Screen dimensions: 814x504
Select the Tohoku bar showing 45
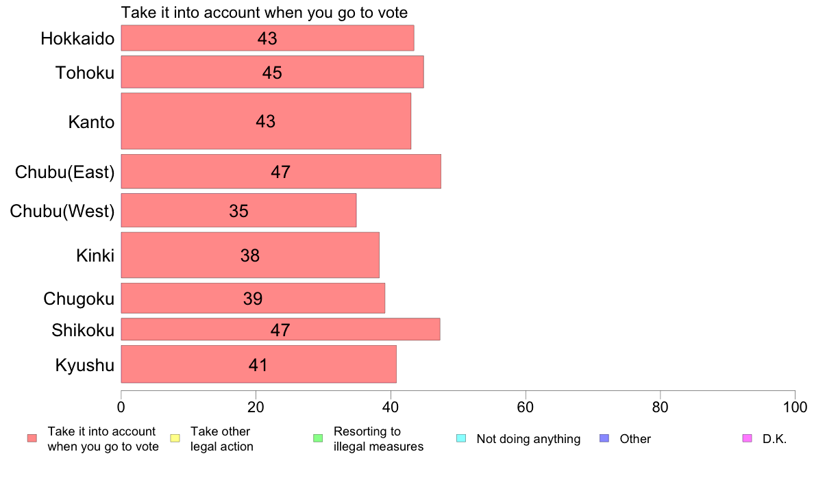tap(273, 72)
